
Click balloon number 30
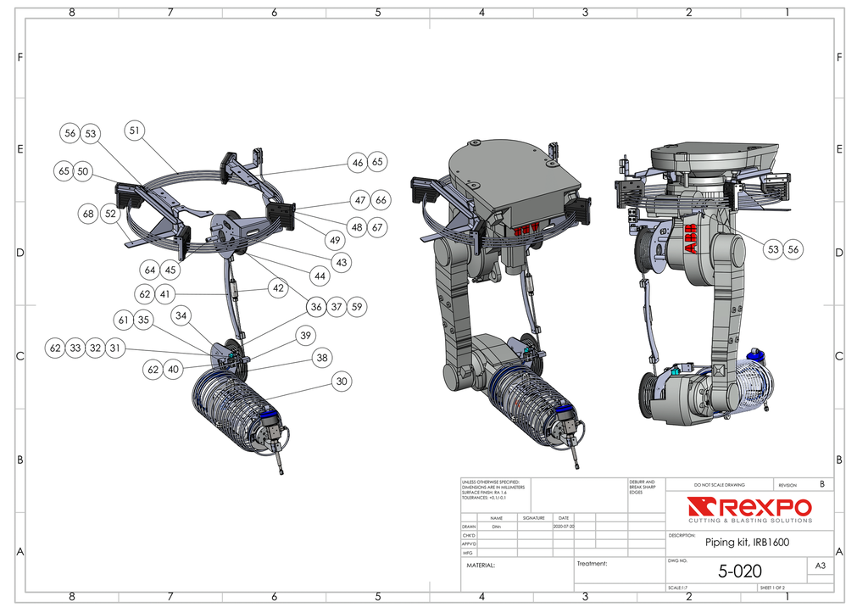tap(342, 382)
